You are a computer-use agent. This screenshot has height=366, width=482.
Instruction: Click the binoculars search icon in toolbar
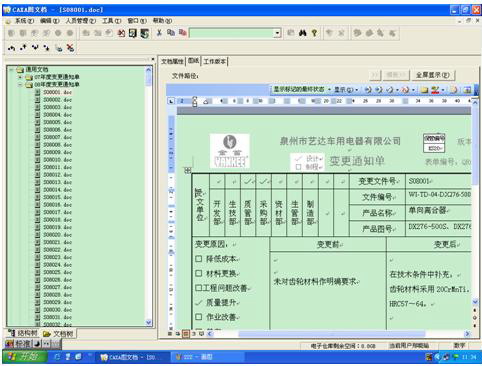pos(302,33)
